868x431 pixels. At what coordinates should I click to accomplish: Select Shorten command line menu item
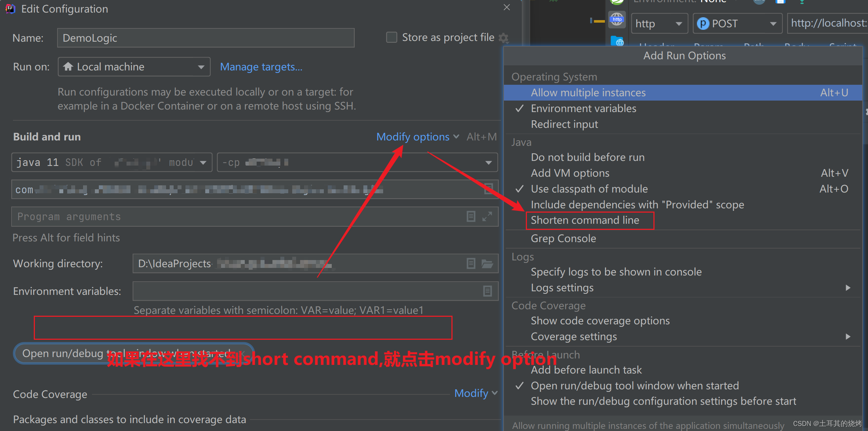point(585,220)
